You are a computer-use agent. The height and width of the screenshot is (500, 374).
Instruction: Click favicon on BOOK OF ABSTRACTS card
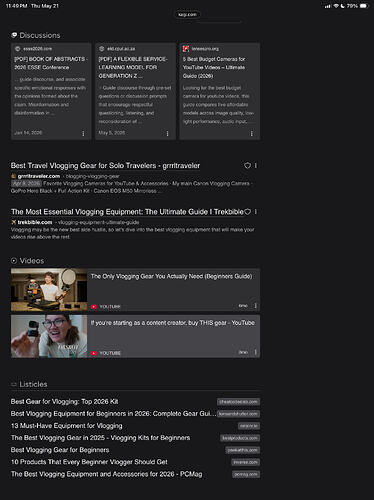[x=17, y=49]
